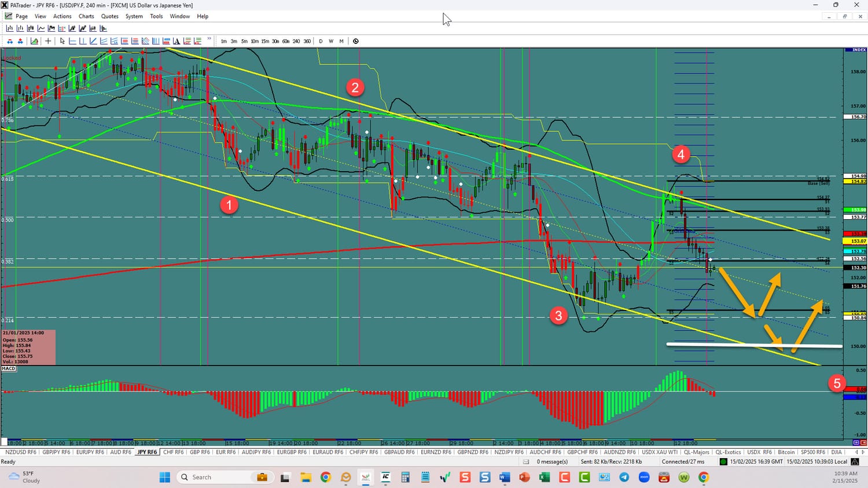868x488 pixels.
Task: Select the fan lines drawing tool
Action: (104, 41)
